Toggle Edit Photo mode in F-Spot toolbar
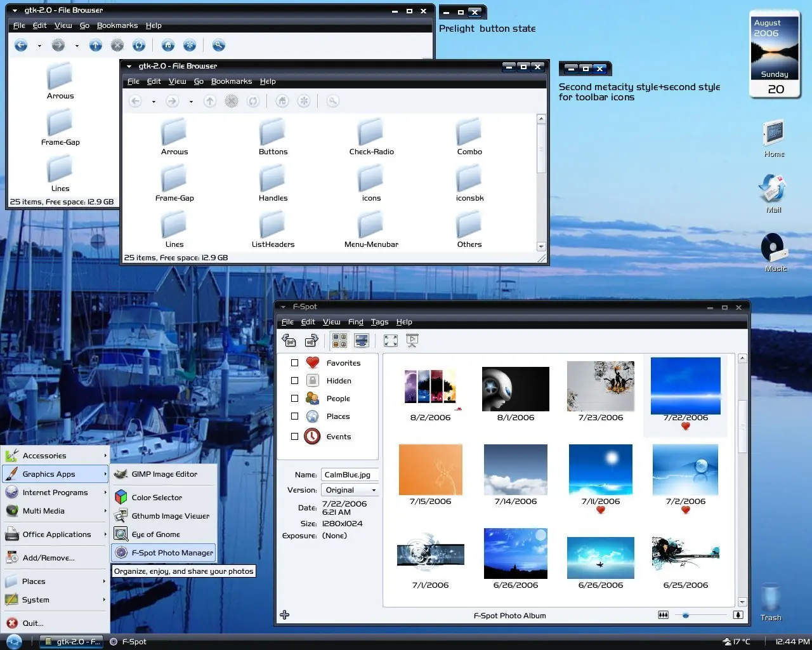 tap(362, 341)
